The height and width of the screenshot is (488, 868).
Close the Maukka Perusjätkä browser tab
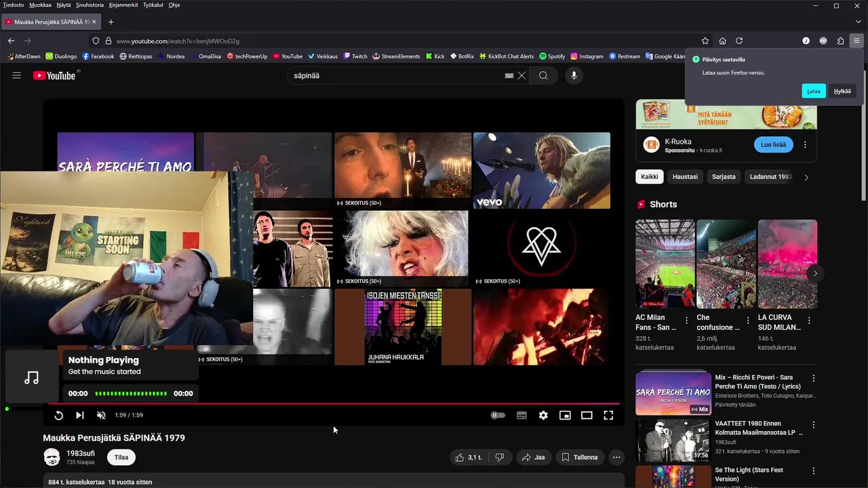[94, 22]
